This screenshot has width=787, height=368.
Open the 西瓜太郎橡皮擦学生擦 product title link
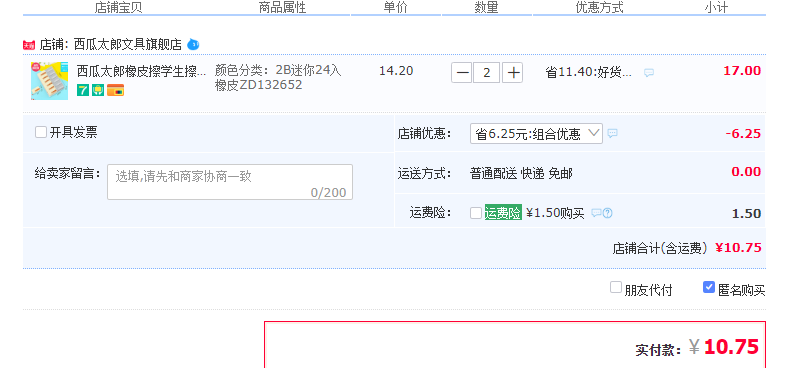141,71
